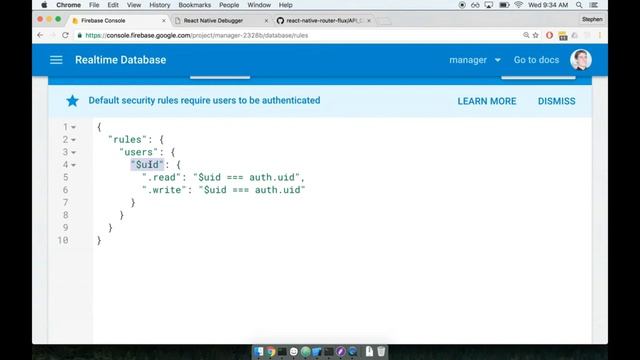This screenshot has width=640, height=360.
Task: Open the File menu
Action: click(x=94, y=5)
